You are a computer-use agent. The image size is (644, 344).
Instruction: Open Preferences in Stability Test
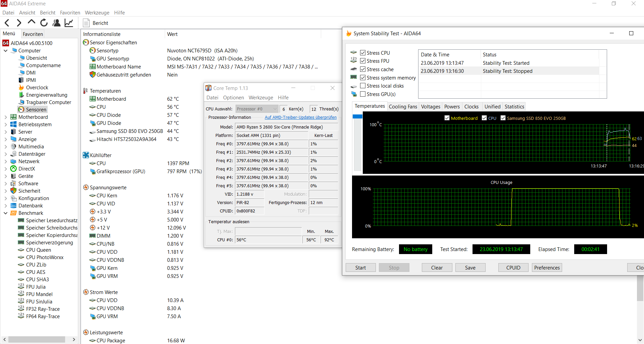pyautogui.click(x=547, y=267)
